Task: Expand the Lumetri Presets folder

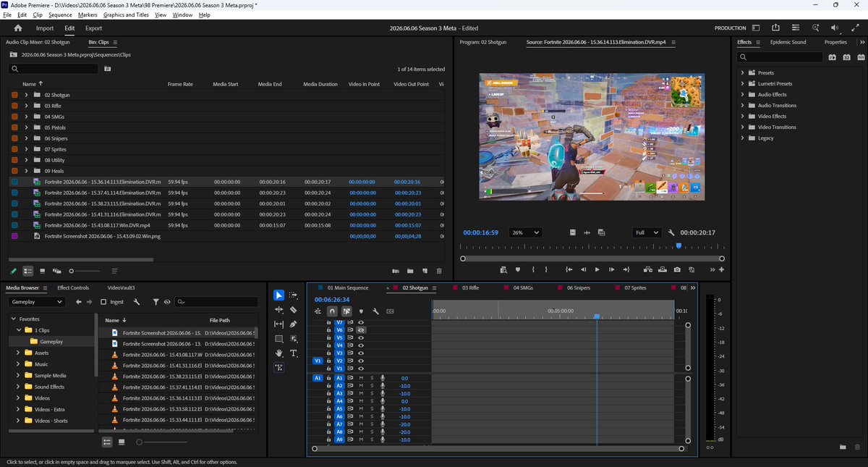Action: [743, 84]
